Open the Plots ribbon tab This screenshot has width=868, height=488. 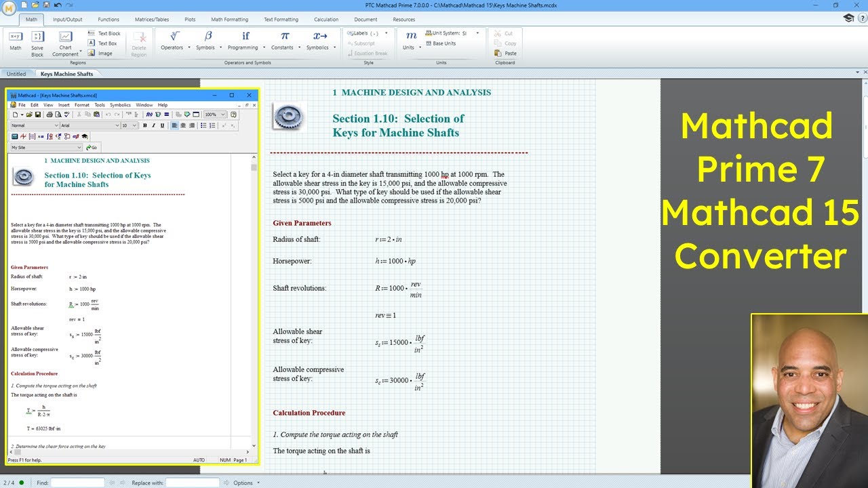pyautogui.click(x=190, y=20)
